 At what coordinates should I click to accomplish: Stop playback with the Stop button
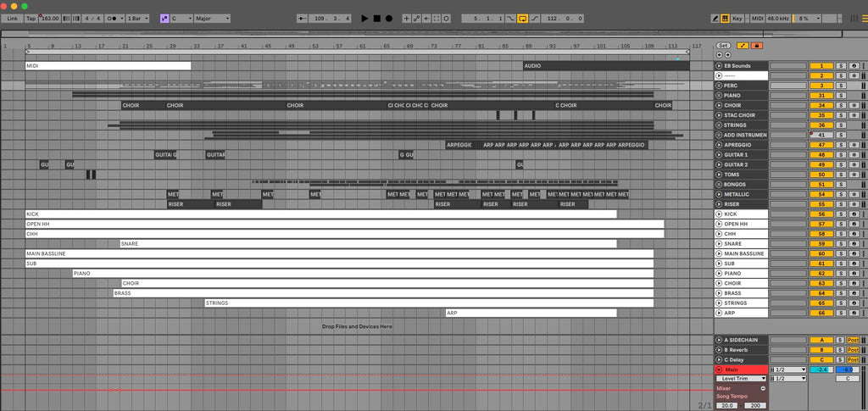376,19
